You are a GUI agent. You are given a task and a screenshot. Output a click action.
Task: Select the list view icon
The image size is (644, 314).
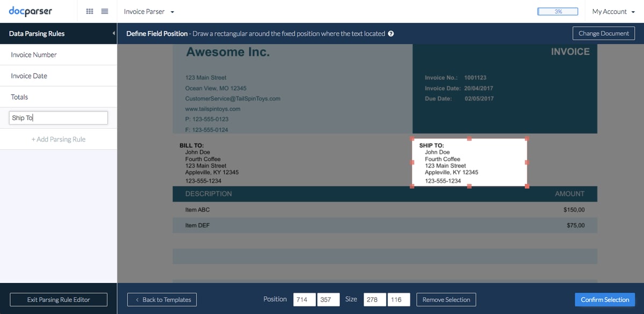point(105,11)
